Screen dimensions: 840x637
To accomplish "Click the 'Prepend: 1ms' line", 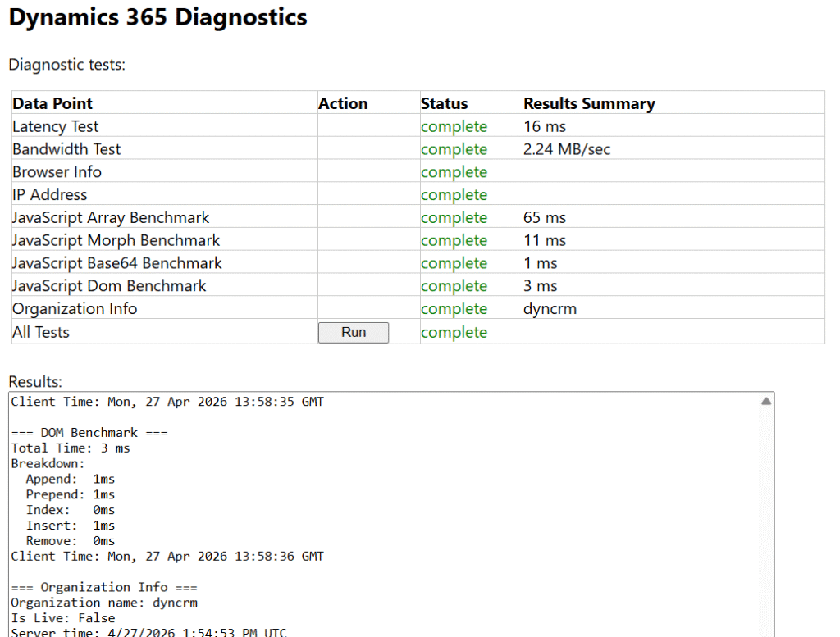I will 71,494.
